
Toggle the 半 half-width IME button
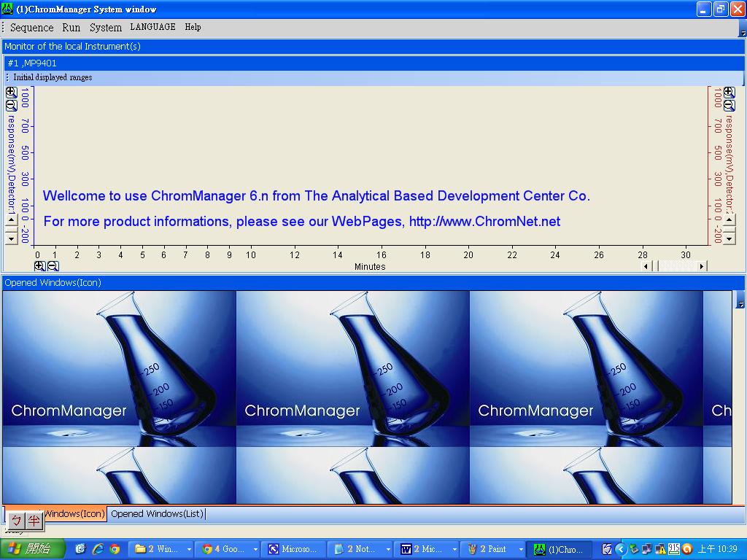(34, 521)
